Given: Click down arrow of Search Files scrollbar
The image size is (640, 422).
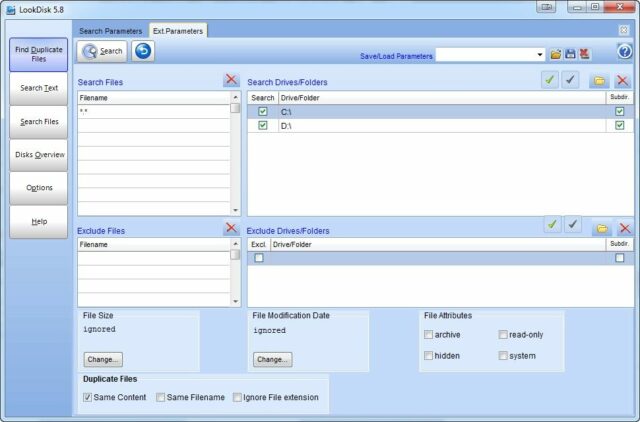Looking at the screenshot, I should [236, 210].
